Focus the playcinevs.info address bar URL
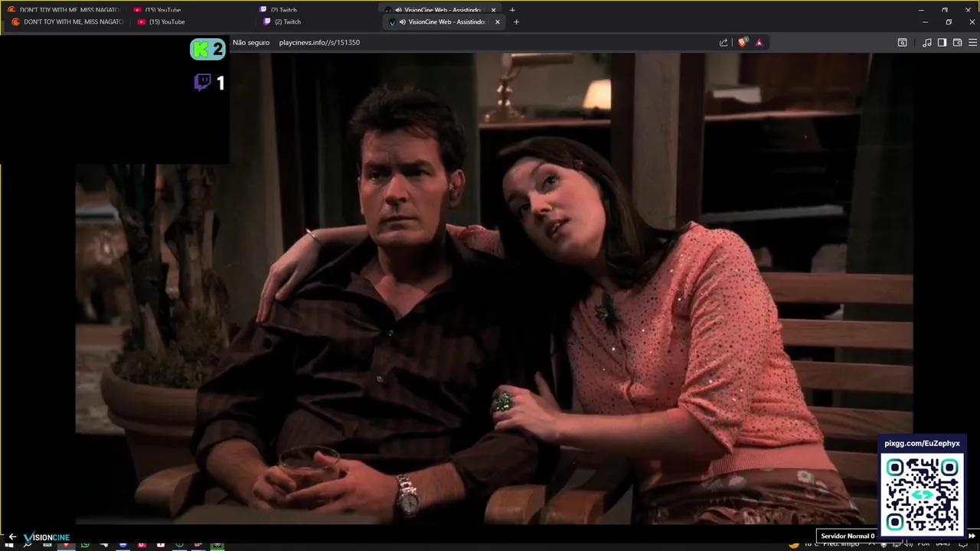Viewport: 980px width, 551px height. tap(319, 43)
